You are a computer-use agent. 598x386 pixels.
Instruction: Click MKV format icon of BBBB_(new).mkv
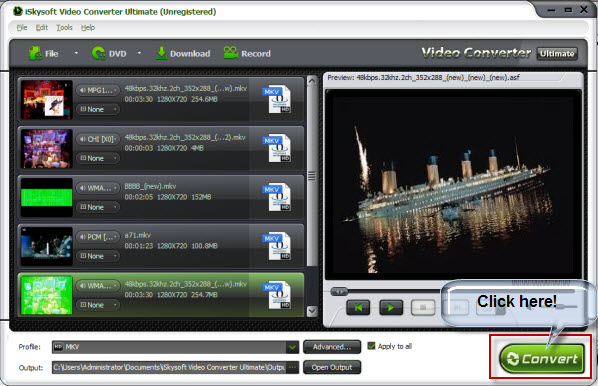(x=277, y=197)
